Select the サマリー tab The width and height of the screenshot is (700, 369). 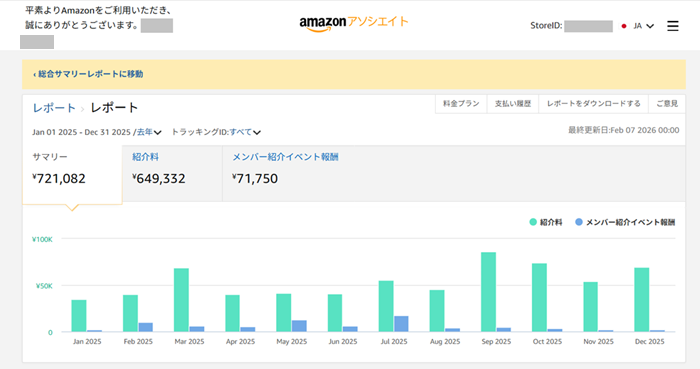click(72, 174)
